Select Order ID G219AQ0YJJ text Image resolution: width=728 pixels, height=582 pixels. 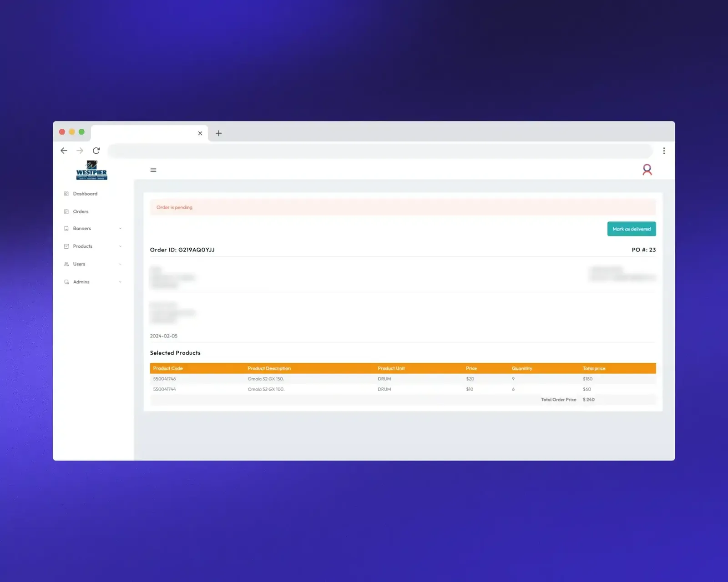click(x=182, y=250)
